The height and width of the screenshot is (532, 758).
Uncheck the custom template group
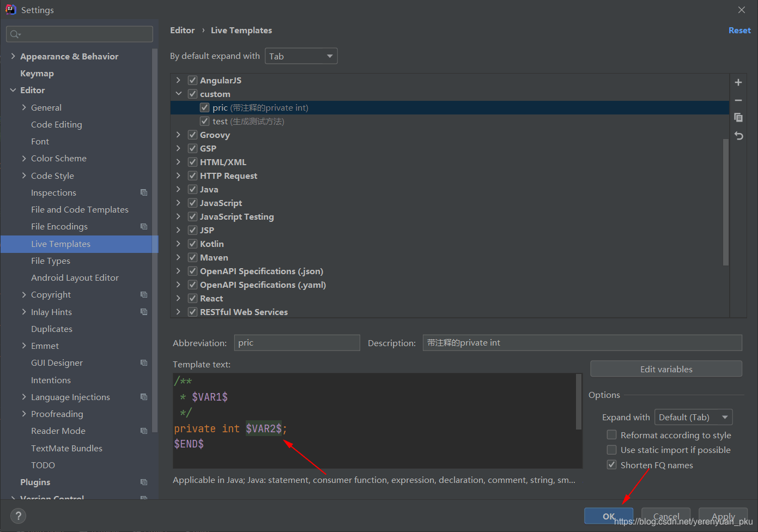tap(192, 94)
